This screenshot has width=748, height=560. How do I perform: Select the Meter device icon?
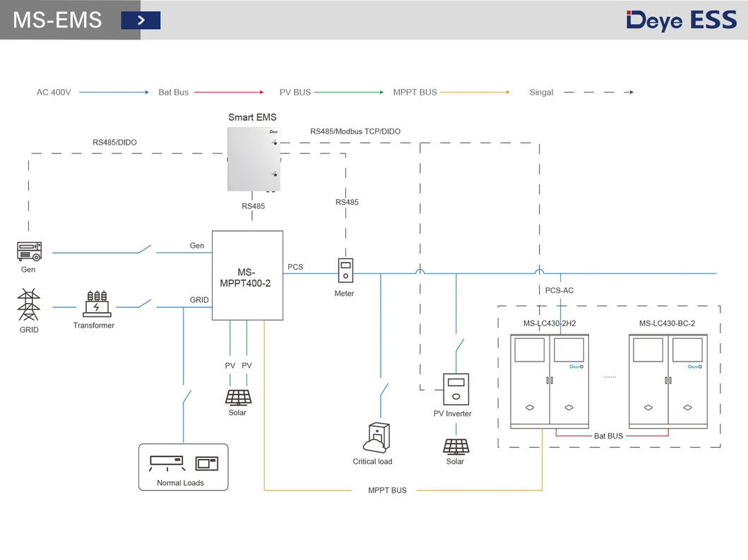tap(344, 273)
